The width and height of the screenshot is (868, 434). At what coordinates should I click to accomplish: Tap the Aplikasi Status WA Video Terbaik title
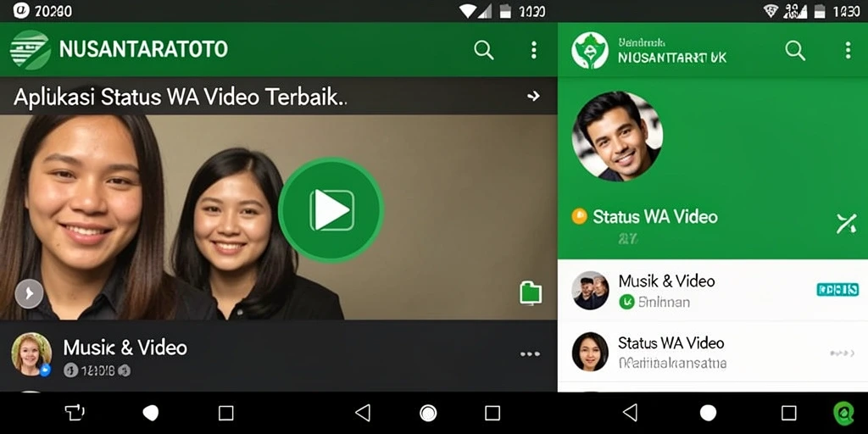(x=181, y=97)
